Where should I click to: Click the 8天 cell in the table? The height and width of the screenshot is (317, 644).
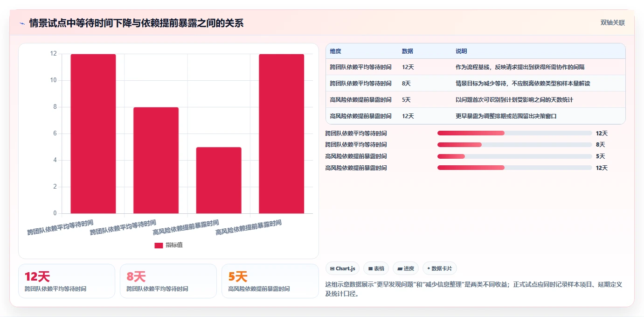406,84
